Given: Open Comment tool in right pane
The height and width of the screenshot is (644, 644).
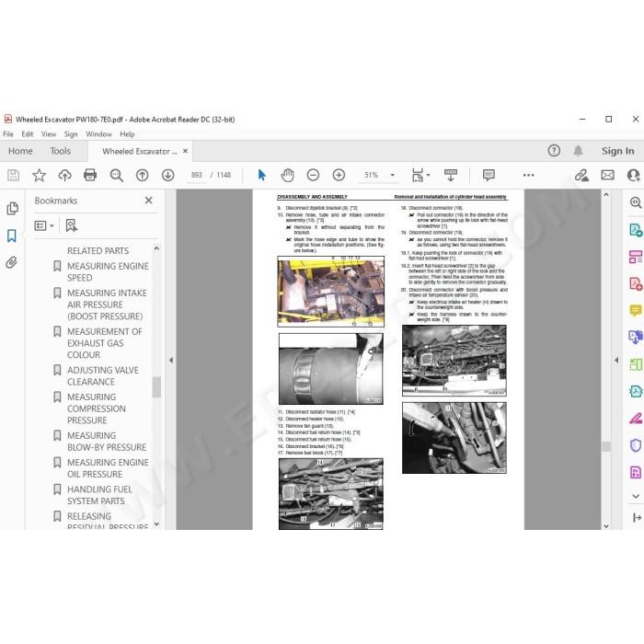Looking at the screenshot, I should (x=636, y=311).
